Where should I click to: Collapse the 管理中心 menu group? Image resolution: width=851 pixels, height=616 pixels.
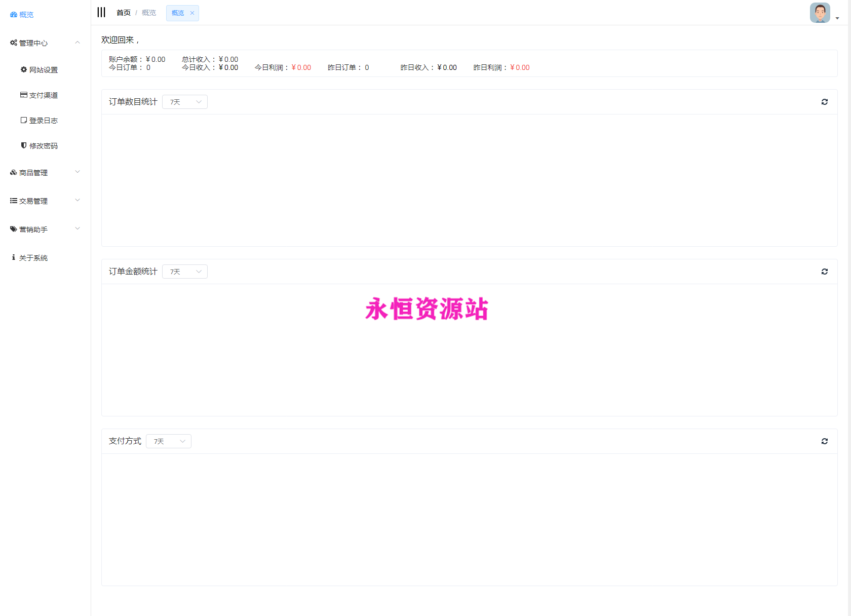78,43
